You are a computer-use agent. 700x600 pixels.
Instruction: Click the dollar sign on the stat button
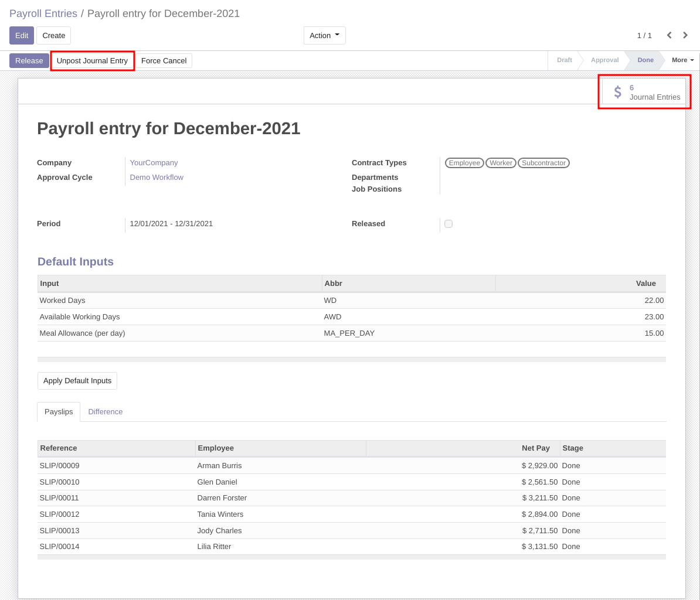617,92
